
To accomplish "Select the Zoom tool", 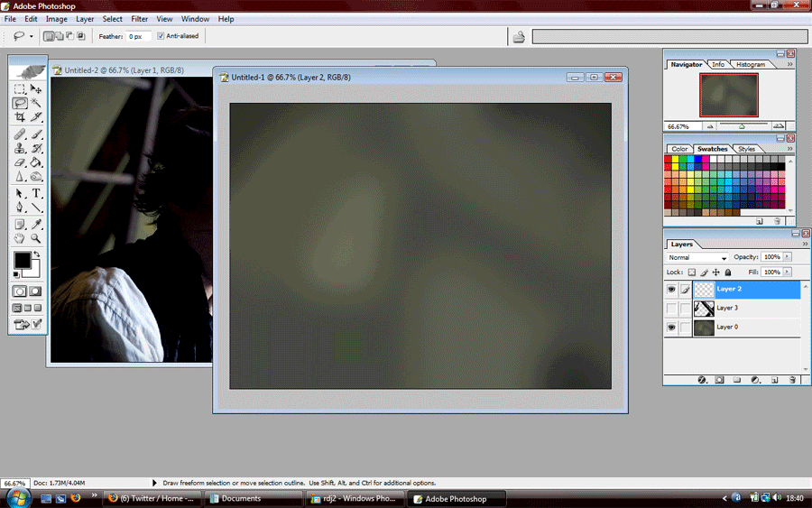I will 36,239.
